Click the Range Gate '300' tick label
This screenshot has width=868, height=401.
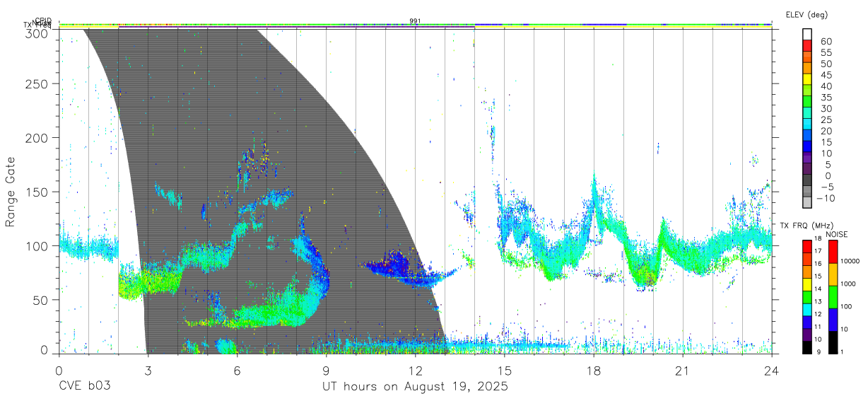pyautogui.click(x=38, y=33)
